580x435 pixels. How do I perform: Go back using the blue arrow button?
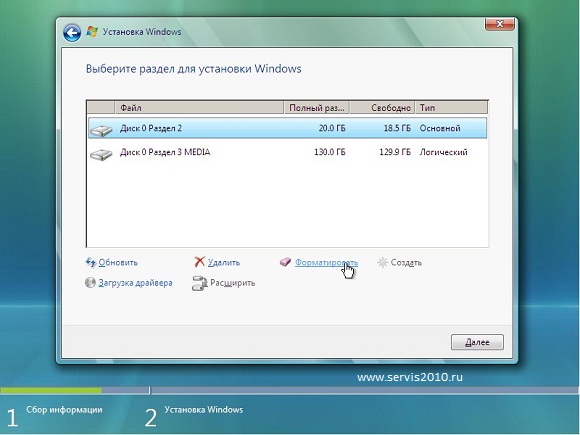coord(72,33)
